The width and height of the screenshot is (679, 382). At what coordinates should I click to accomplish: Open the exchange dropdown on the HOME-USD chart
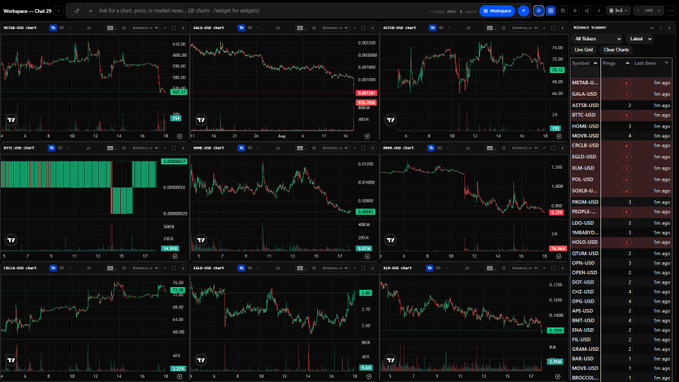[335, 148]
